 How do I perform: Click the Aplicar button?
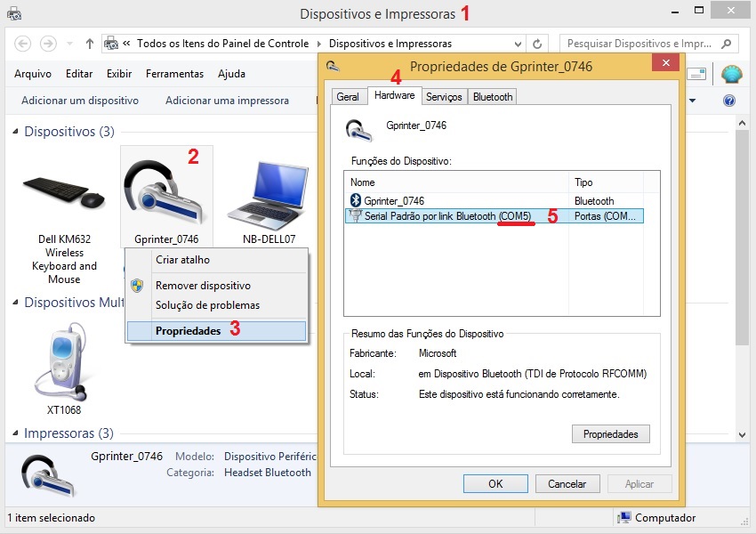(x=639, y=484)
